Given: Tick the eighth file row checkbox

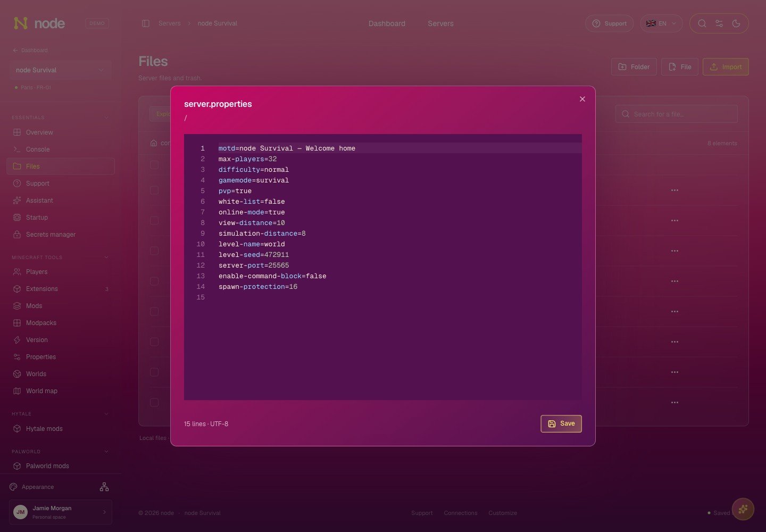Looking at the screenshot, I should coord(154,372).
